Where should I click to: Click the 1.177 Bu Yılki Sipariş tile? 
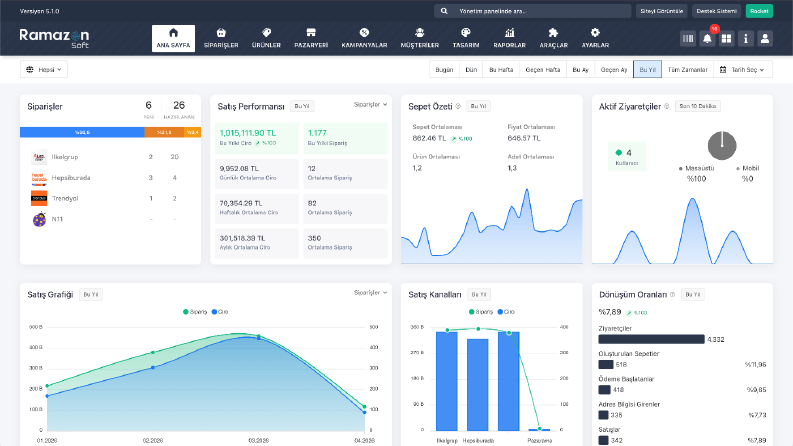[x=345, y=138]
